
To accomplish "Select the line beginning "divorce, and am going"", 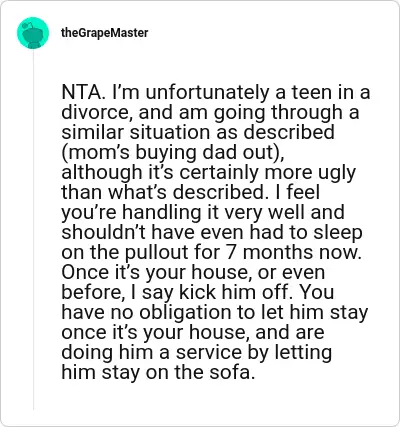I will coord(210,113).
